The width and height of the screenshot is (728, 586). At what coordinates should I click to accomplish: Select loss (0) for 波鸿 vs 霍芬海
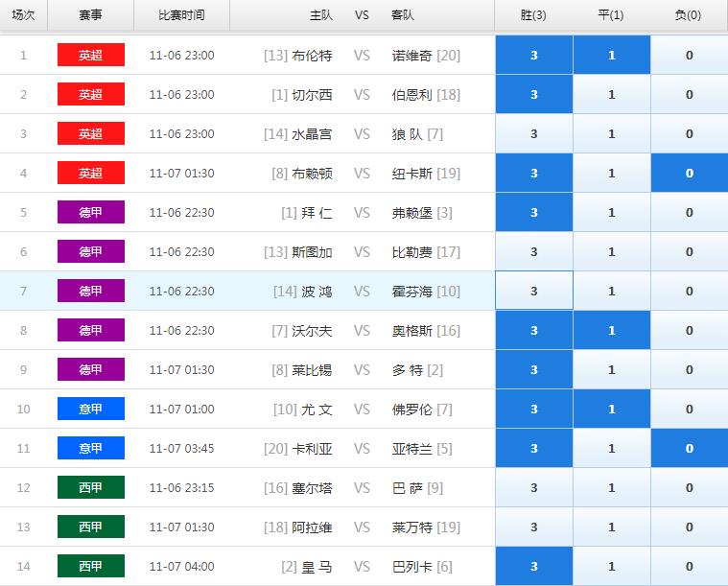coord(689,292)
